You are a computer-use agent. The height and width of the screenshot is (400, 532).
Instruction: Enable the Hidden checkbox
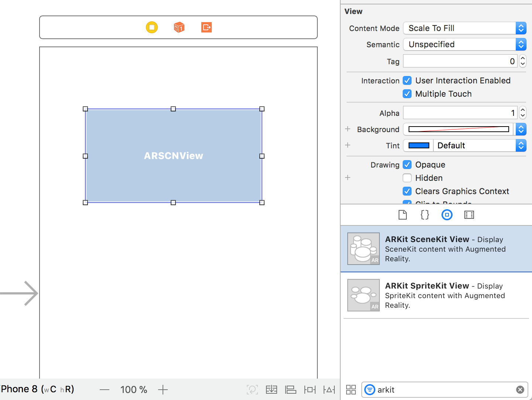coord(407,178)
